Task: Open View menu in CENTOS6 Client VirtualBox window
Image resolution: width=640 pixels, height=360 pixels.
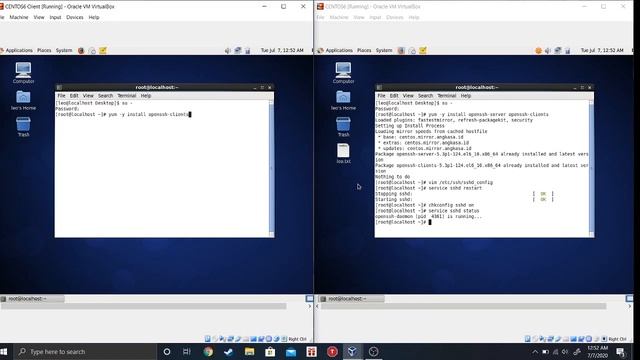Action: pyautogui.click(x=39, y=18)
